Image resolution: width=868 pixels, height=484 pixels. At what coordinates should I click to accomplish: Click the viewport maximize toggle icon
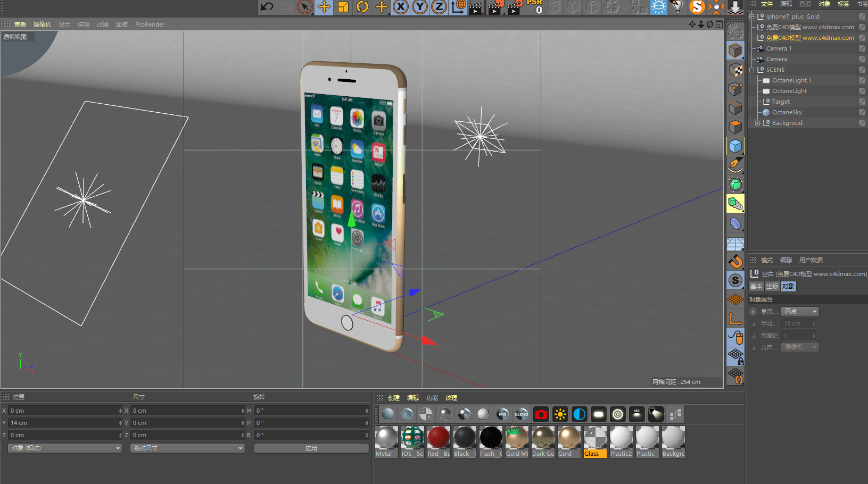(x=719, y=24)
